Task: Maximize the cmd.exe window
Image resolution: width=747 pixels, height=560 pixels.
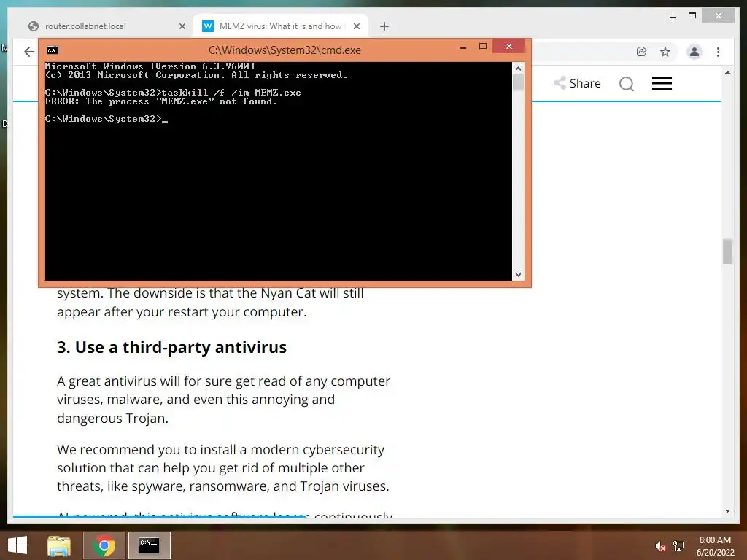Action: (x=483, y=46)
